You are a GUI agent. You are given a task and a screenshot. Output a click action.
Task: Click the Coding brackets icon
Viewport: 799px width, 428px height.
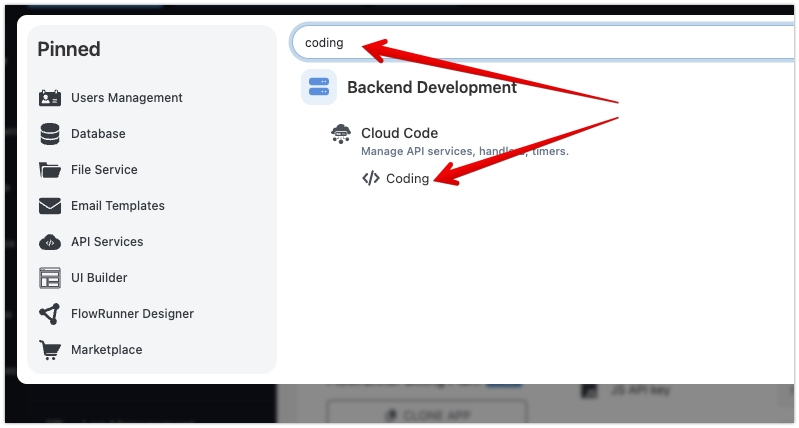(371, 179)
